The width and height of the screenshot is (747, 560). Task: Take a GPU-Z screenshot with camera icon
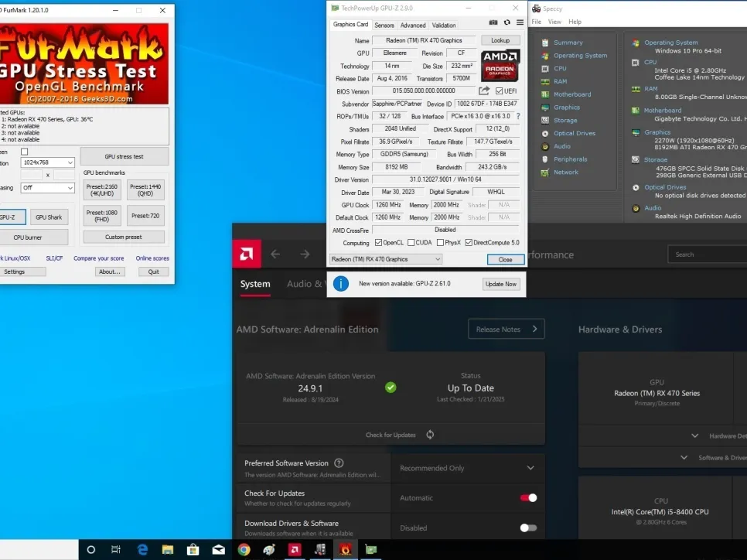493,22
